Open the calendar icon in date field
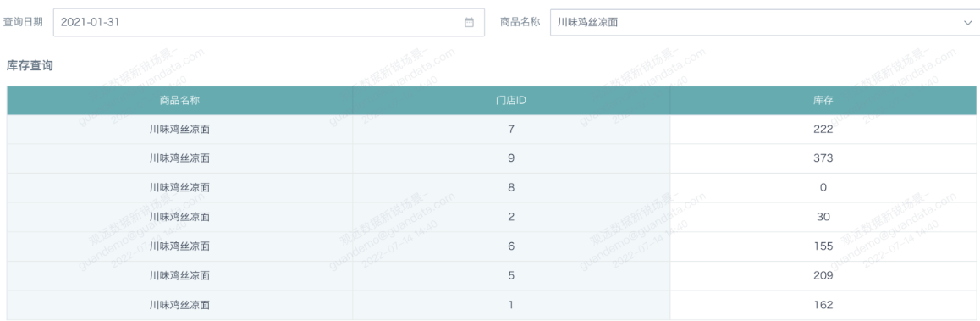The height and width of the screenshot is (321, 980). [470, 23]
